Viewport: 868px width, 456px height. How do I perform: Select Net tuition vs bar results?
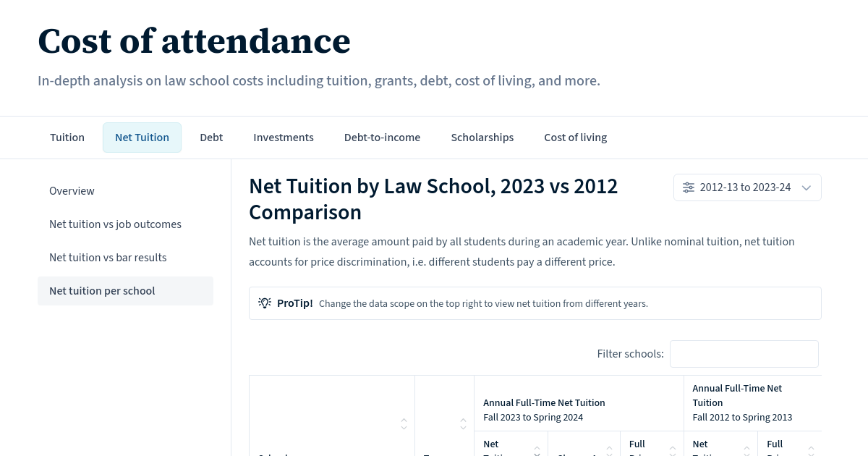pos(108,258)
